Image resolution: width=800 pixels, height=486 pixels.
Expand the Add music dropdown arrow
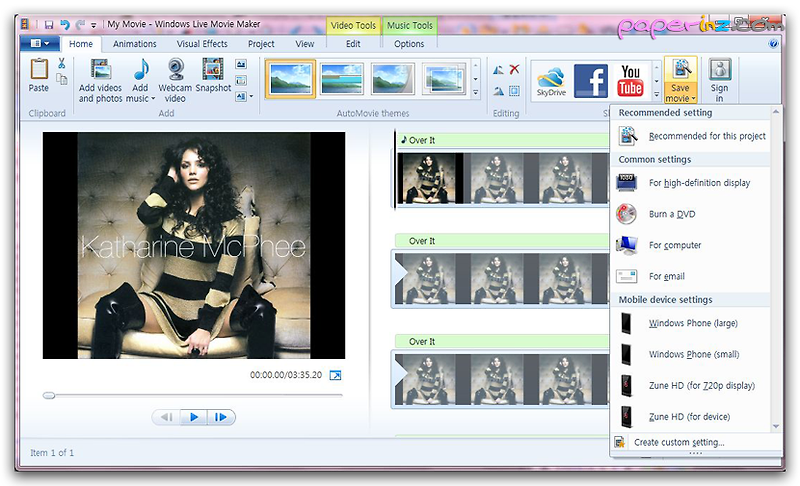153,99
